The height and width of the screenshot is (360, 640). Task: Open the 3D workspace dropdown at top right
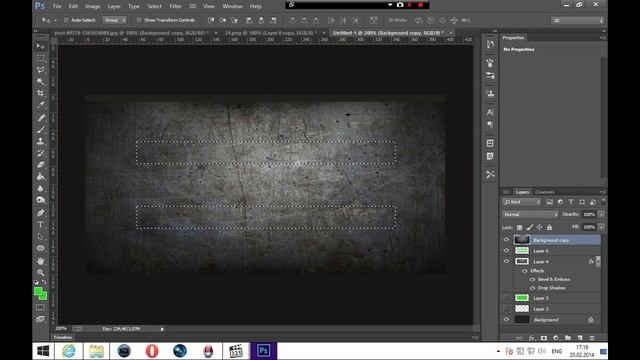coord(577,20)
